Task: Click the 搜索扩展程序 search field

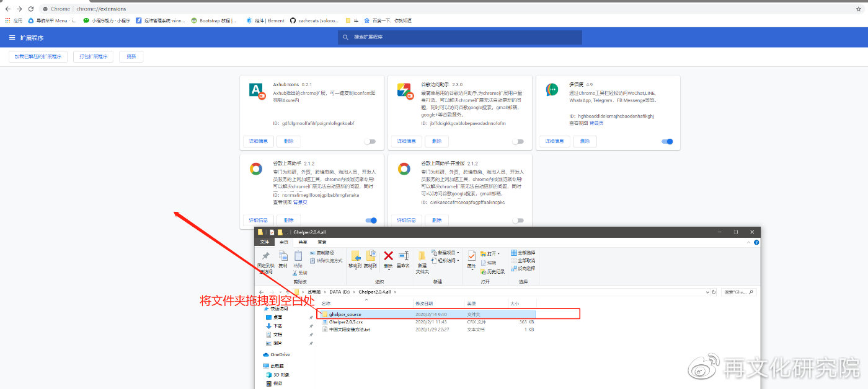Action: click(460, 38)
